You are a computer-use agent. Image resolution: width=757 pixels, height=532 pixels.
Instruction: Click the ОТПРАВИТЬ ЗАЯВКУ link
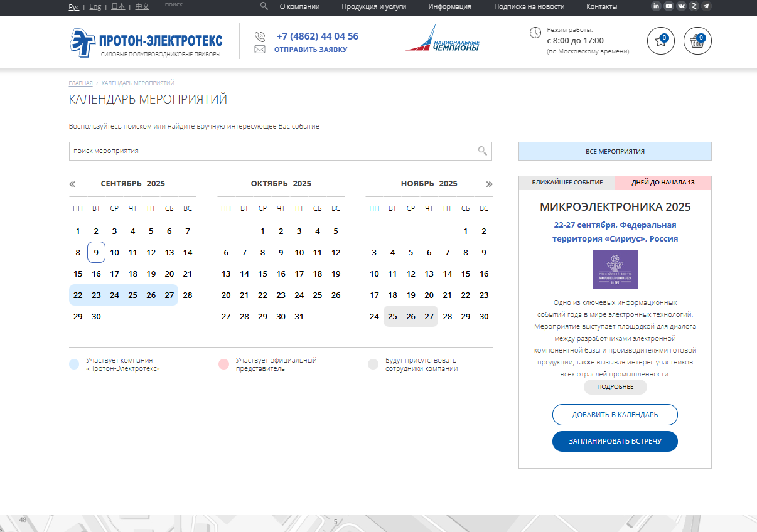click(x=310, y=50)
